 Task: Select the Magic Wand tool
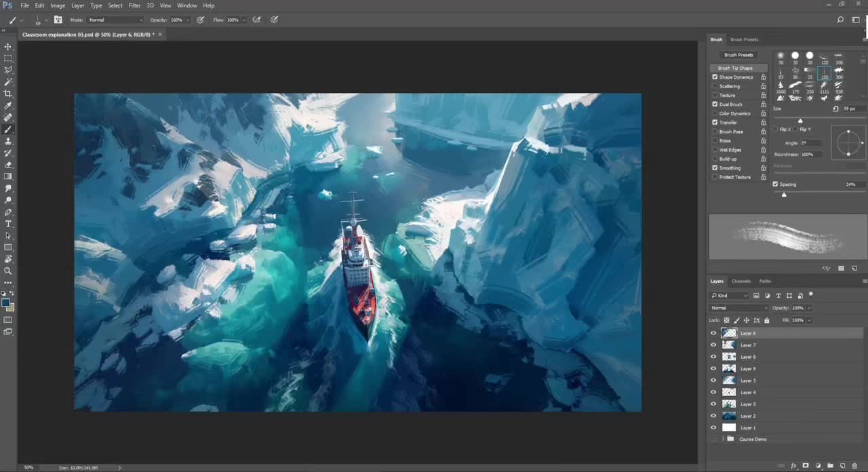(8, 82)
